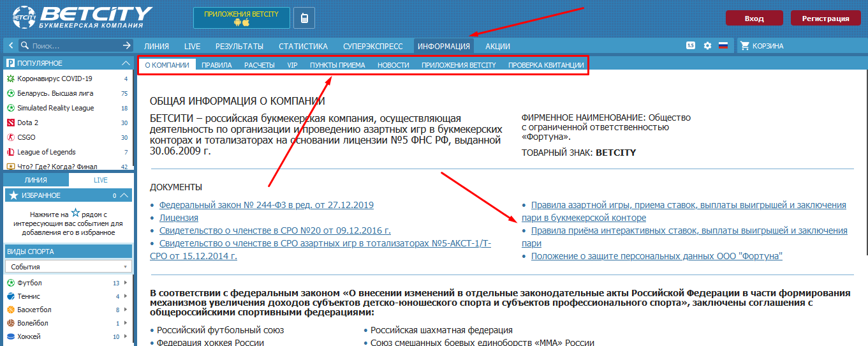
Task: Expand Футбол with its arrow
Action: [x=126, y=283]
